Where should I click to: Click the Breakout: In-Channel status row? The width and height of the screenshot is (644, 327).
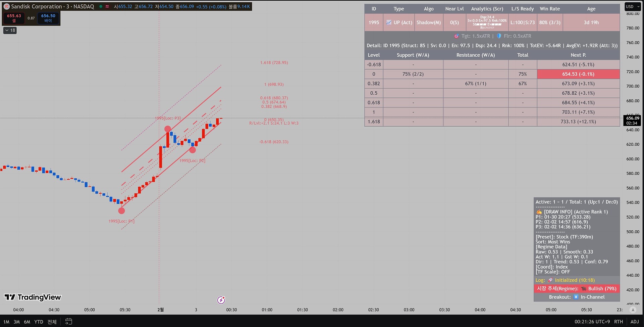(577, 297)
